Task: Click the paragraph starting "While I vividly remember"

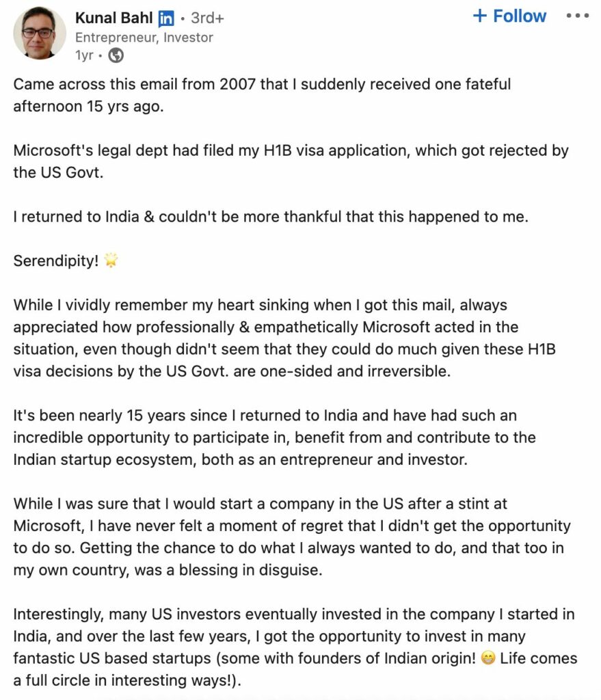Action: tap(284, 338)
